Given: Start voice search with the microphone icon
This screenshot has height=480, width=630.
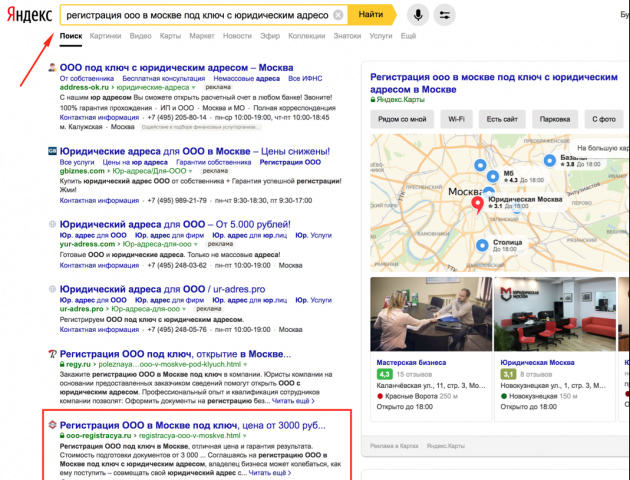Looking at the screenshot, I should [x=418, y=15].
